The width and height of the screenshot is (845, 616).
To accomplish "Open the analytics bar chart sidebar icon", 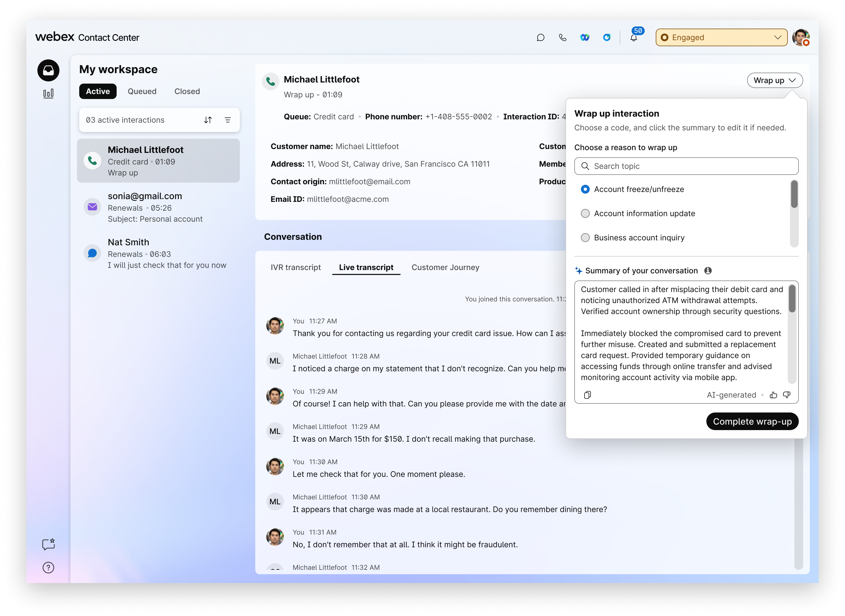I will 48,93.
